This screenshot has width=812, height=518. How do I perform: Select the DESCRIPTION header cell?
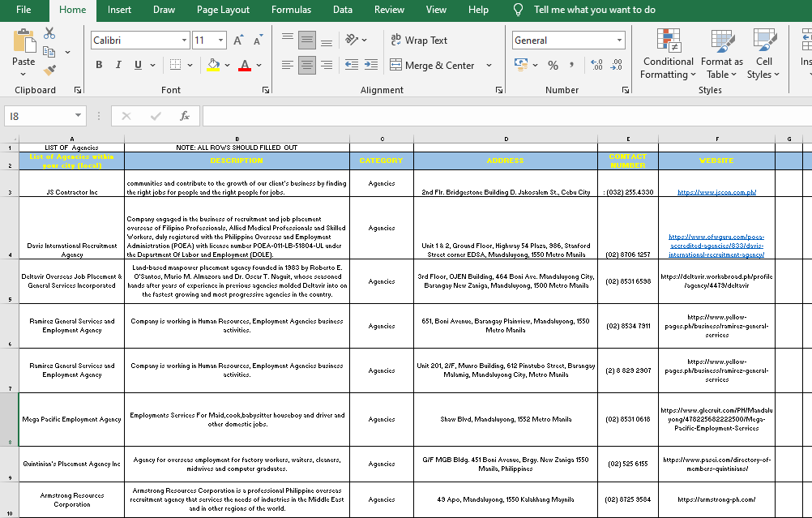[237, 161]
